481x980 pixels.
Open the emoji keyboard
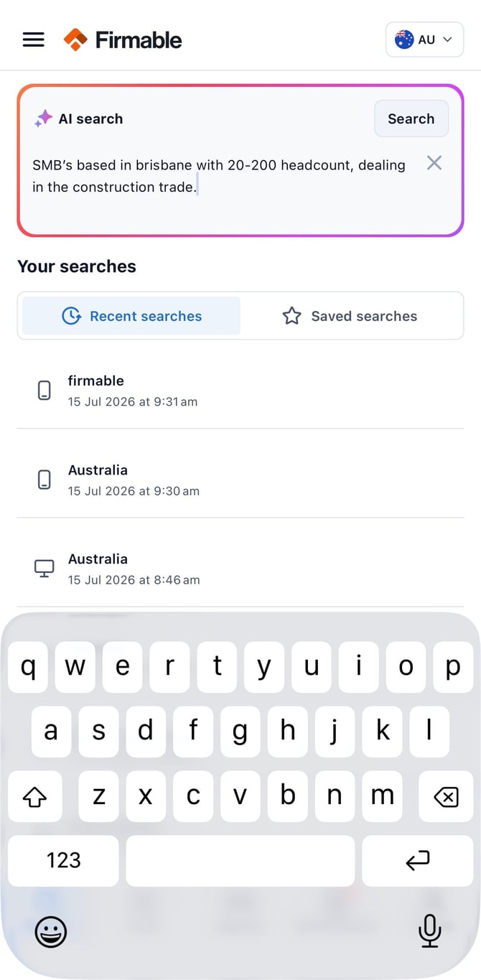click(x=51, y=932)
